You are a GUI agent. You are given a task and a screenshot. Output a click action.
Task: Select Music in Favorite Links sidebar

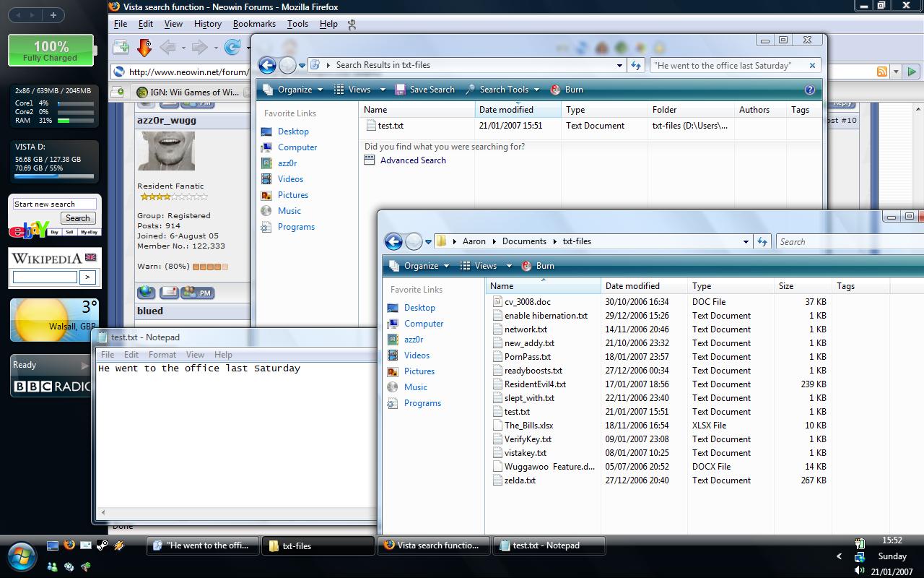pos(415,387)
